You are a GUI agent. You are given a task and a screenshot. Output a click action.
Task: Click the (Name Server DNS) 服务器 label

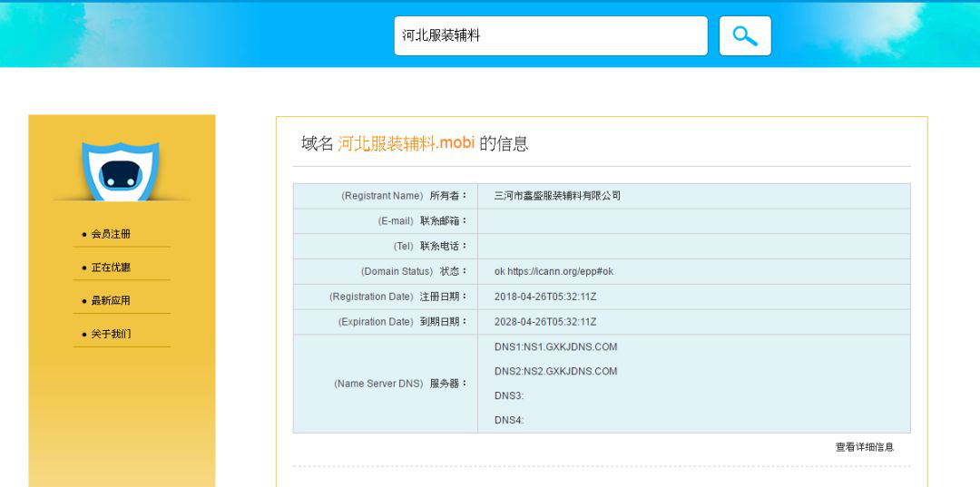[400, 384]
